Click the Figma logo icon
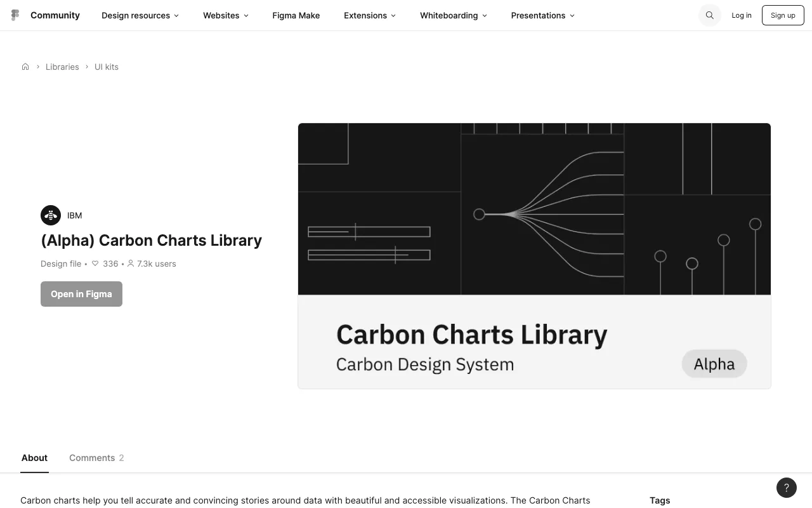This screenshot has height=508, width=812. (x=15, y=15)
